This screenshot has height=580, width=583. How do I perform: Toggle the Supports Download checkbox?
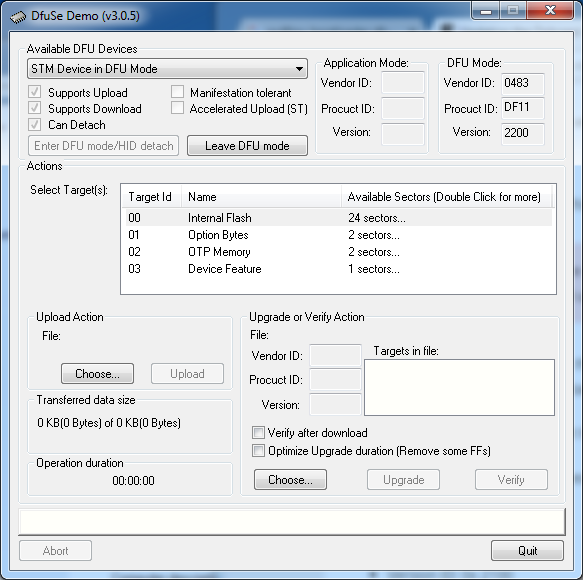(35, 108)
